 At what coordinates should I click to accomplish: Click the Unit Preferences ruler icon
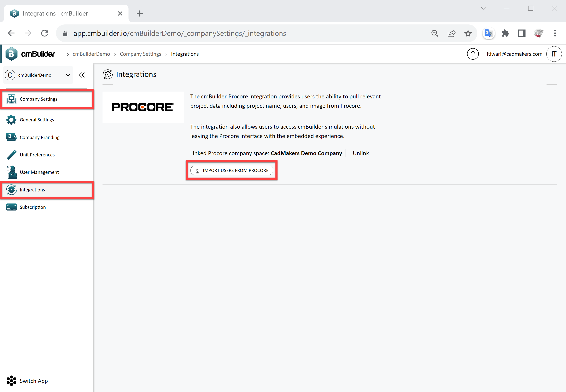point(11,155)
